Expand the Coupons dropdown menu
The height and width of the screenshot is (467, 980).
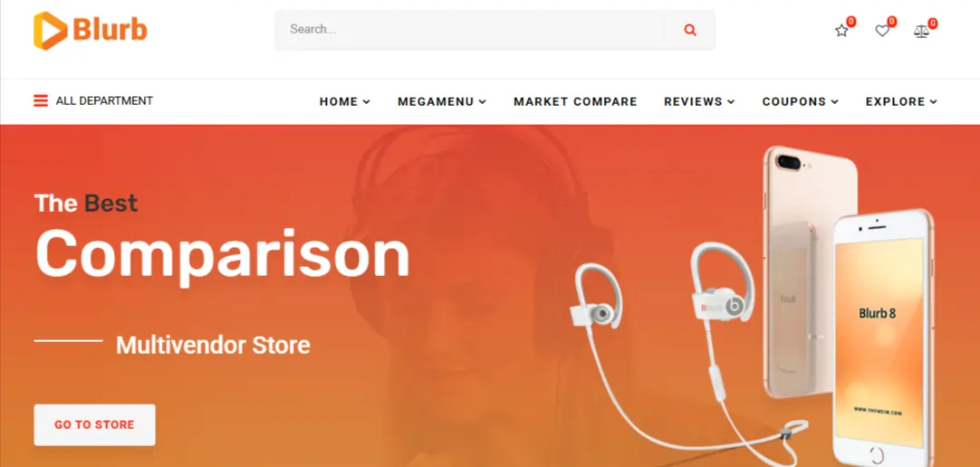click(x=800, y=101)
